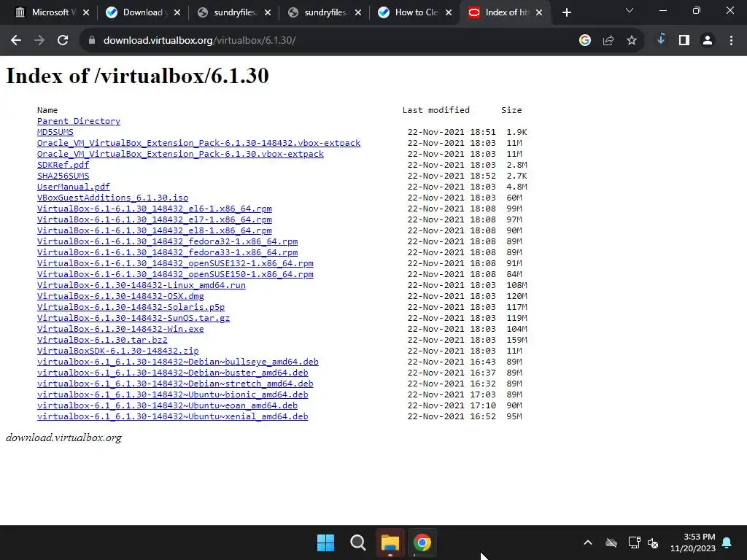747x560 pixels.
Task: Go back with the browser back arrow
Action: 16,41
